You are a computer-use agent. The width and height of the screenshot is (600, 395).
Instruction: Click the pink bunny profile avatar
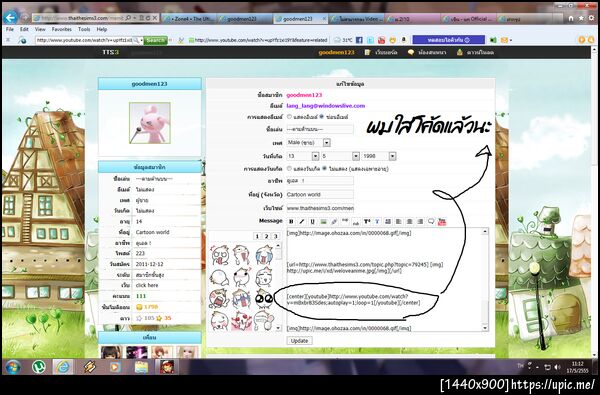coord(150,123)
